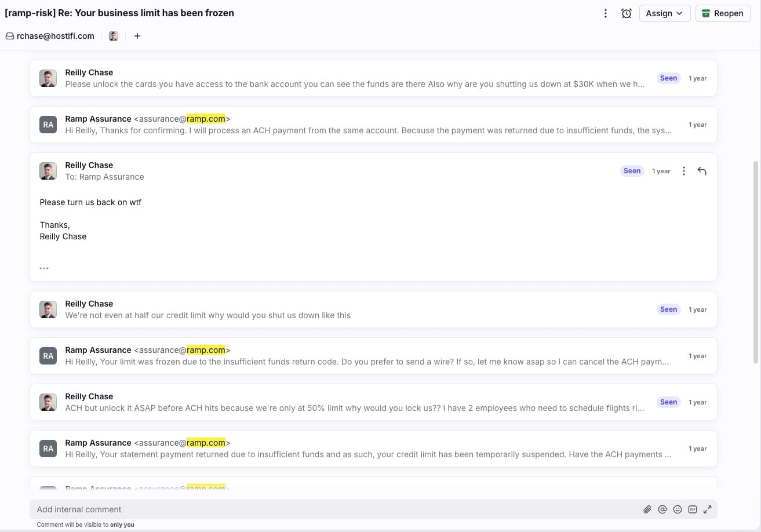Click the conversation title text

tap(119, 13)
